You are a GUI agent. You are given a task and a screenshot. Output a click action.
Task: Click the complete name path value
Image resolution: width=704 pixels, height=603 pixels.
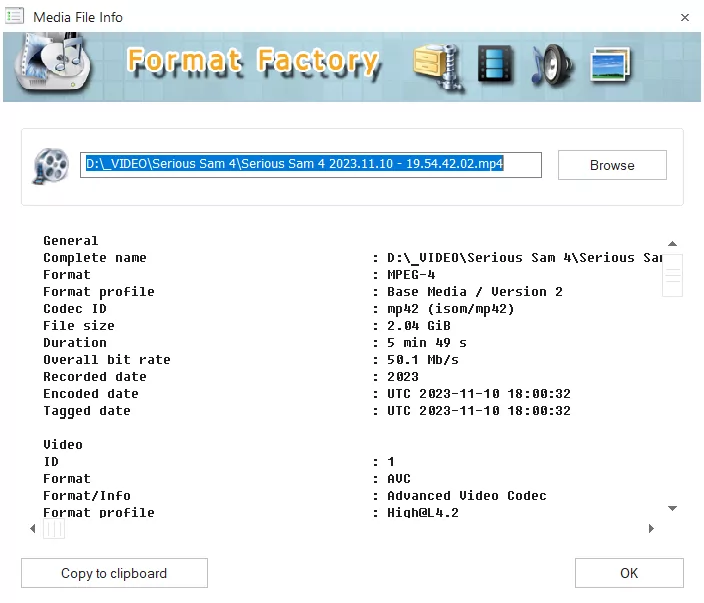coord(524,258)
